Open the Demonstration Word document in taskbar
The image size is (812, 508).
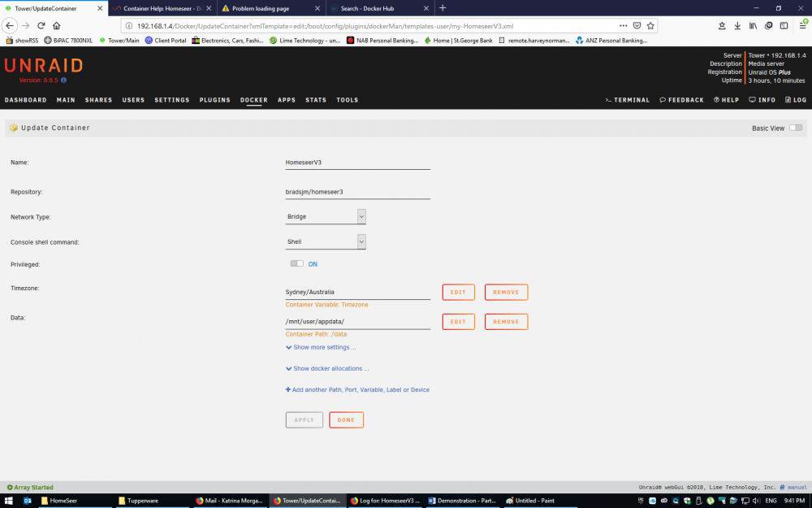(x=463, y=500)
